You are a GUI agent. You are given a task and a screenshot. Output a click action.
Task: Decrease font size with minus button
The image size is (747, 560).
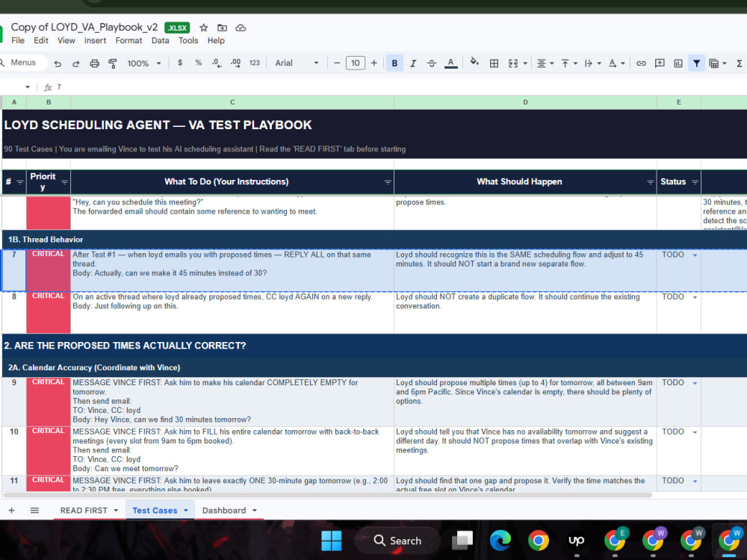tap(337, 63)
